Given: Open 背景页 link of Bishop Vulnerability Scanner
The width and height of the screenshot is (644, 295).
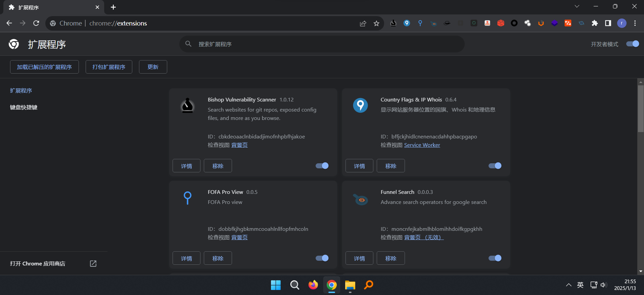Looking at the screenshot, I should click(239, 145).
